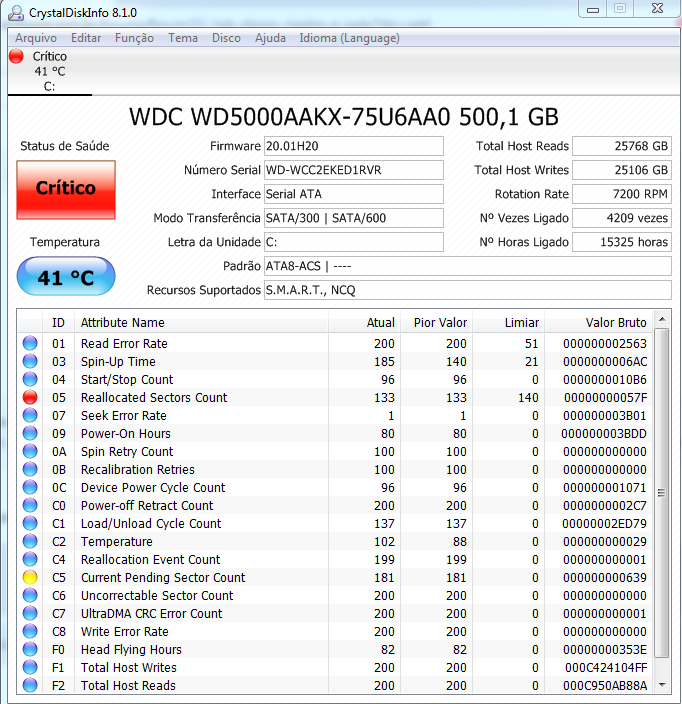Click the blue status icon for Spin-Up Time

pyautogui.click(x=30, y=361)
